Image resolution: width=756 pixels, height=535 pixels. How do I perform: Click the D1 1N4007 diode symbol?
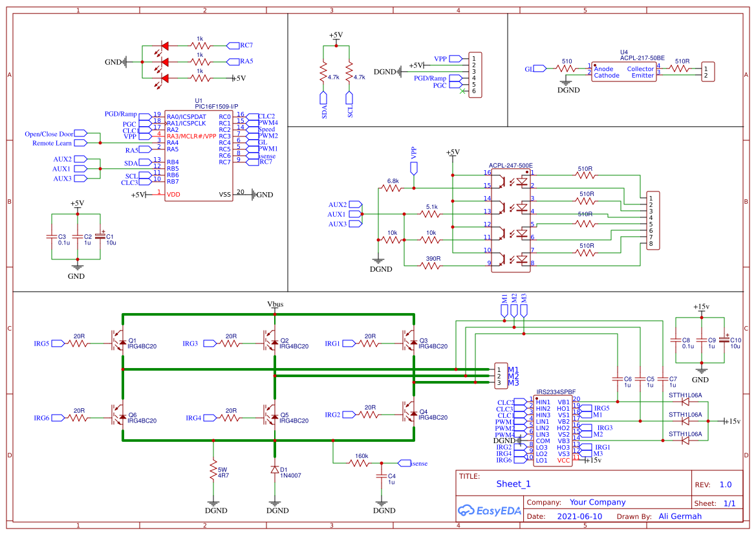click(276, 469)
